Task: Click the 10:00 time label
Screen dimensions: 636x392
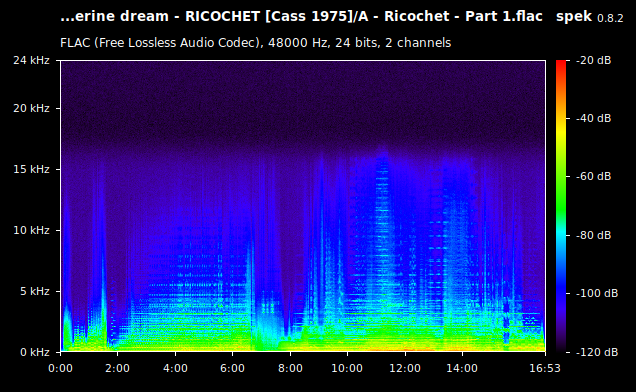Action: tap(347, 368)
